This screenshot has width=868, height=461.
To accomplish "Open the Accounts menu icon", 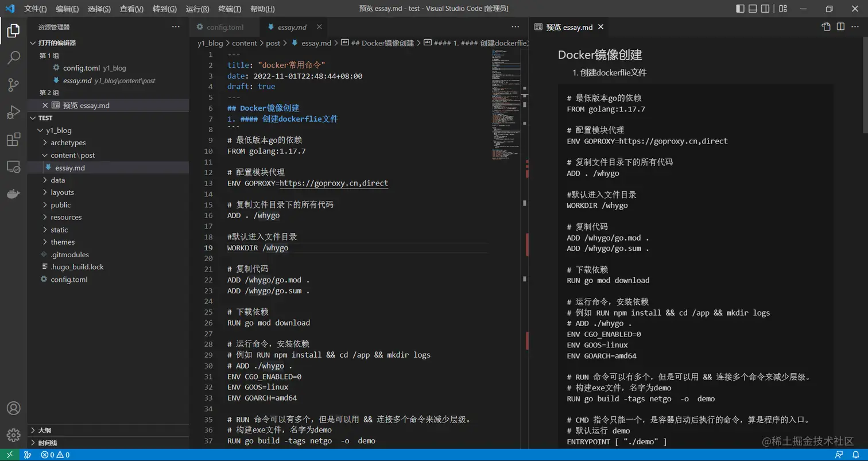I will [x=13, y=408].
